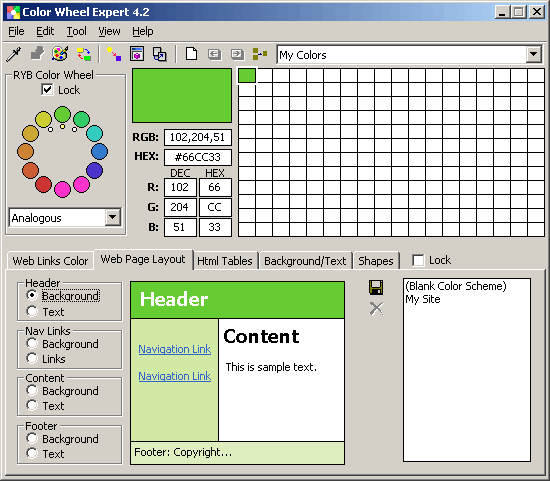Select the Web Page Layout tab
The image size is (550, 481).
pyautogui.click(x=143, y=259)
